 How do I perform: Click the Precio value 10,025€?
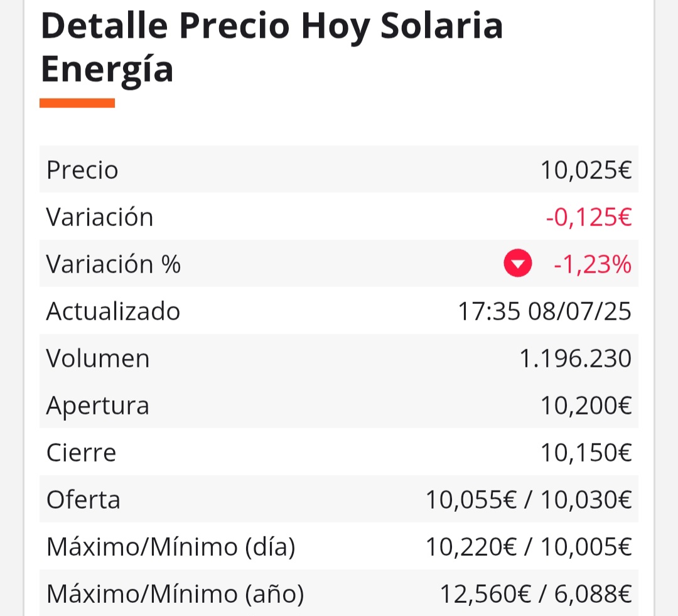coord(586,170)
